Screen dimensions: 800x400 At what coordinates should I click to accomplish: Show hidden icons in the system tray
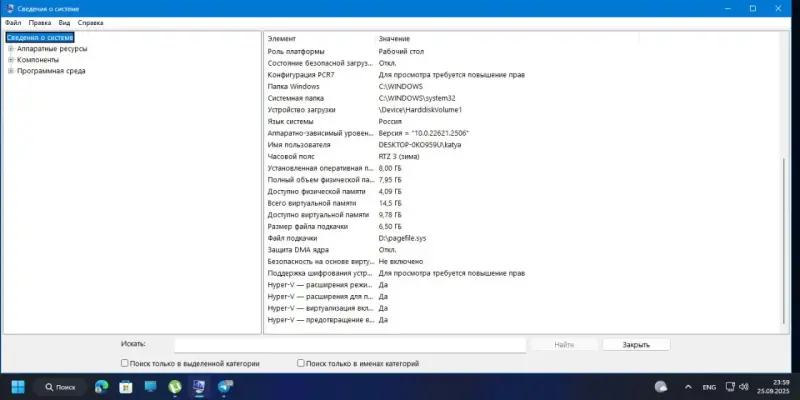pyautogui.click(x=687, y=386)
